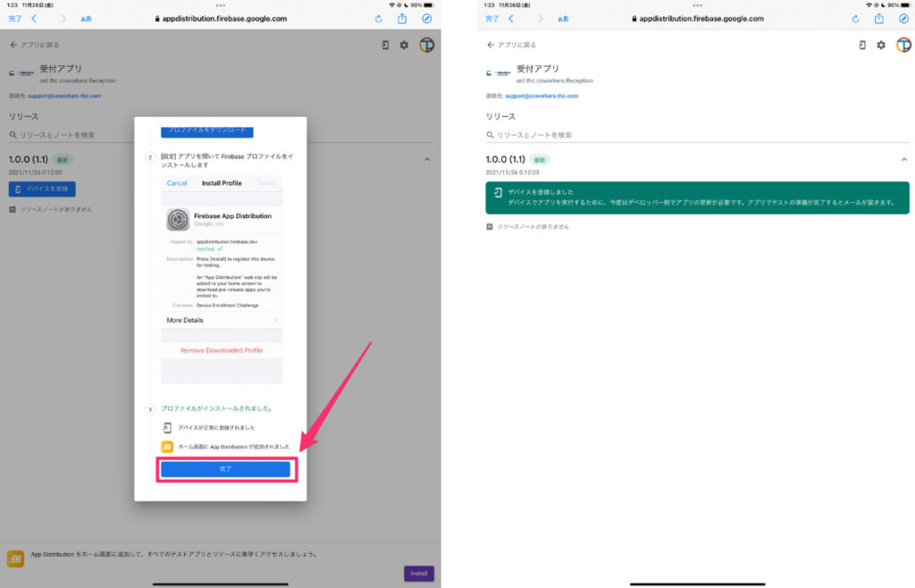Open text size menu in left browser

(x=87, y=19)
